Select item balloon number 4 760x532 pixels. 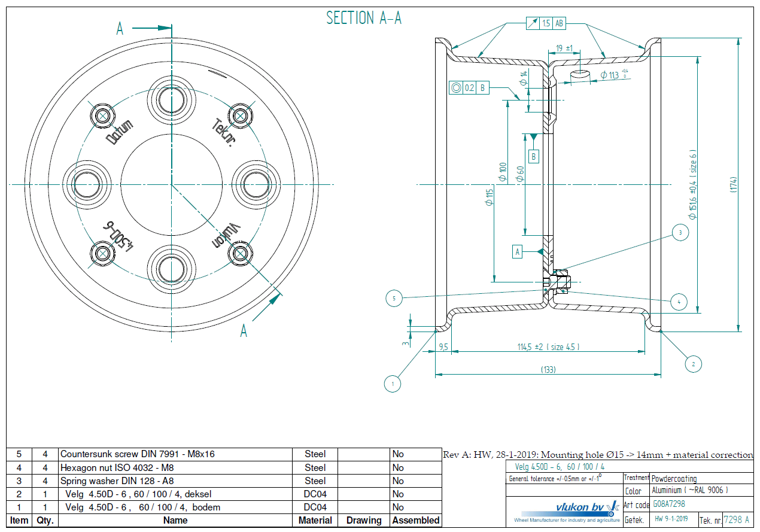[679, 302]
